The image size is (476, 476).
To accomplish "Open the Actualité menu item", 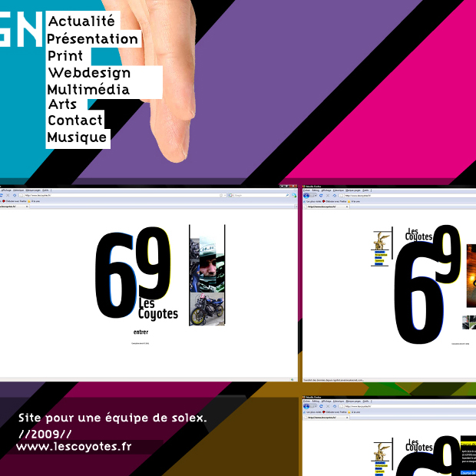I will point(81,21).
